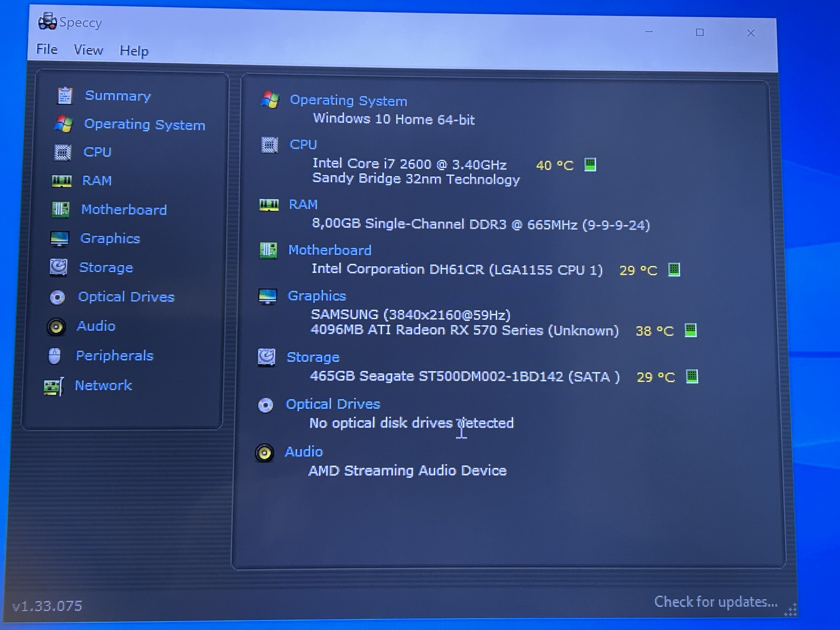Click 'SAMSUNG (3840x2160@59Hz)' monitor text

point(410,314)
